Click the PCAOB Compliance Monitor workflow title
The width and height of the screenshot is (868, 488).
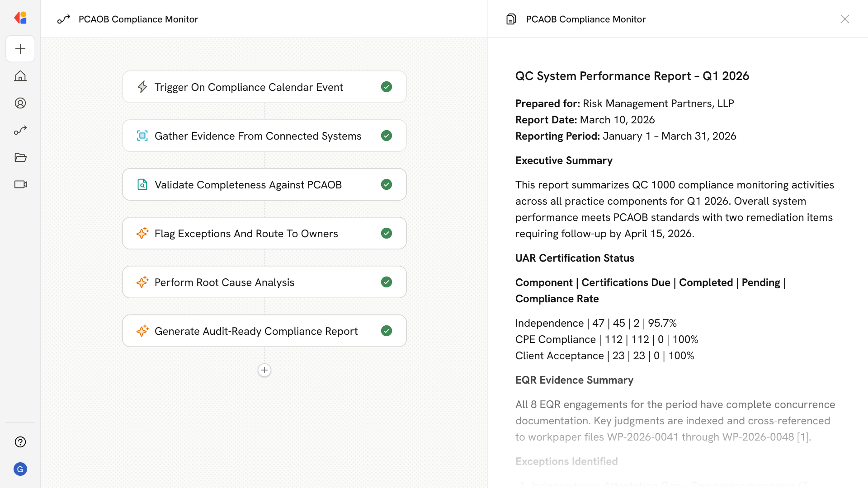coord(138,19)
